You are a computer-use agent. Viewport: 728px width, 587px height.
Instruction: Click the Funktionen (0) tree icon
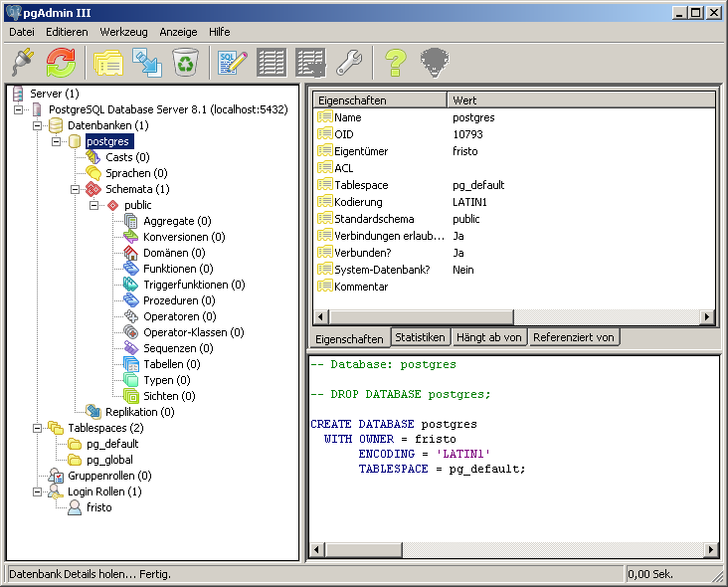point(131,269)
